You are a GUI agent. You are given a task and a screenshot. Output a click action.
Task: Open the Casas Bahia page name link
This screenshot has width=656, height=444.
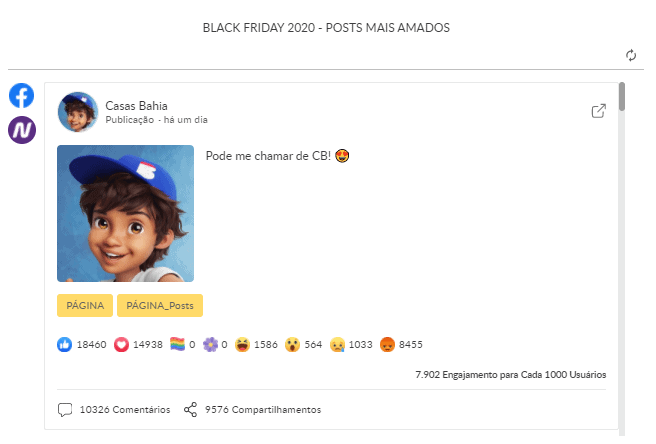136,106
